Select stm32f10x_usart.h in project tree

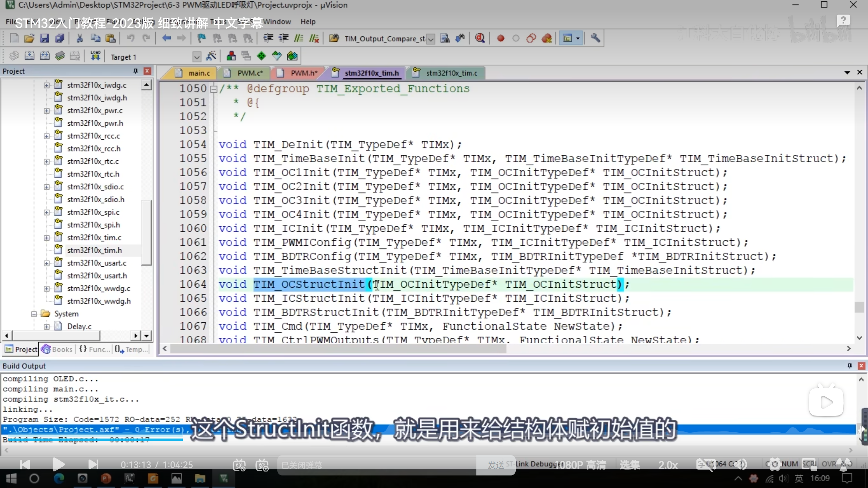(97, 276)
